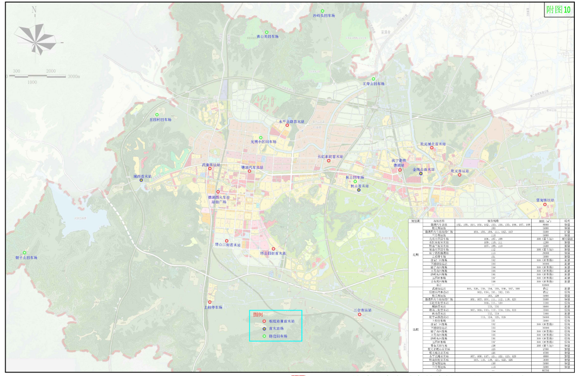Click the 秋山首末站 blue-yellow marker

coord(359,190)
